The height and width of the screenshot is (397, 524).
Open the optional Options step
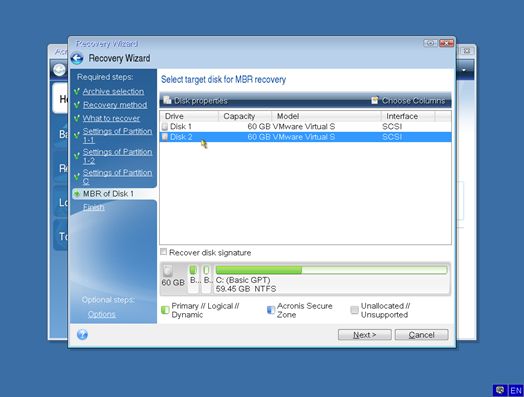point(102,314)
